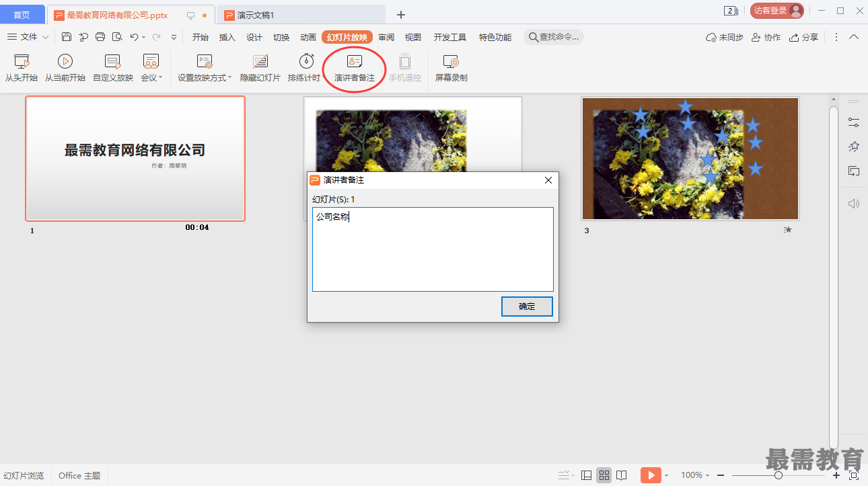This screenshot has height=486, width=868.
Task: Click the Redo arrow icon
Action: (x=157, y=37)
